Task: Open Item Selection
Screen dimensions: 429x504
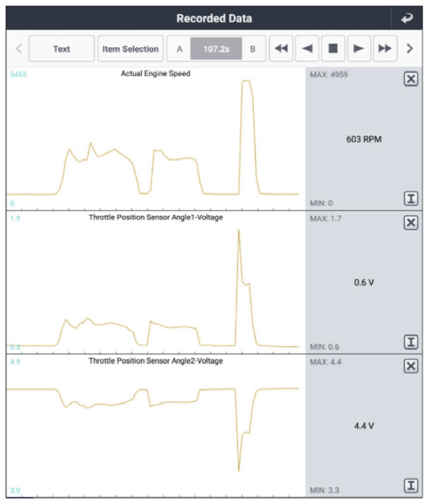Action: pos(130,49)
